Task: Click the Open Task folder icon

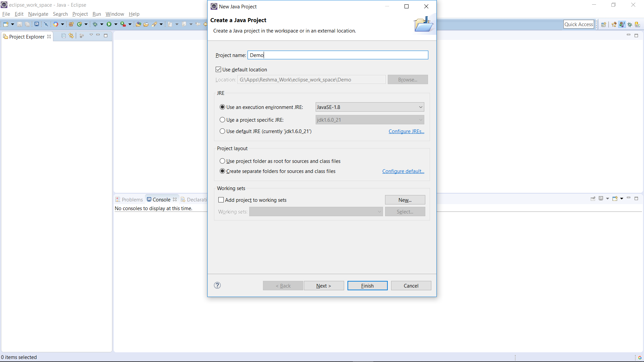Action: [146, 24]
